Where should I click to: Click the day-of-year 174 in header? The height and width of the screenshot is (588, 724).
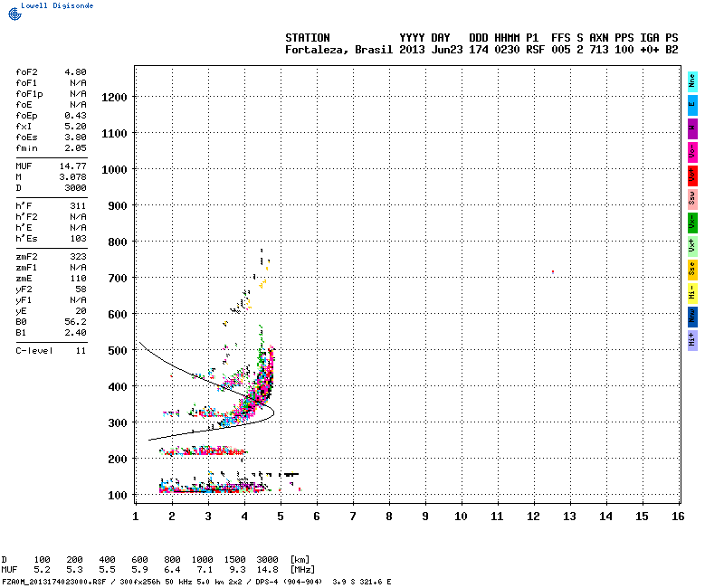coord(479,50)
